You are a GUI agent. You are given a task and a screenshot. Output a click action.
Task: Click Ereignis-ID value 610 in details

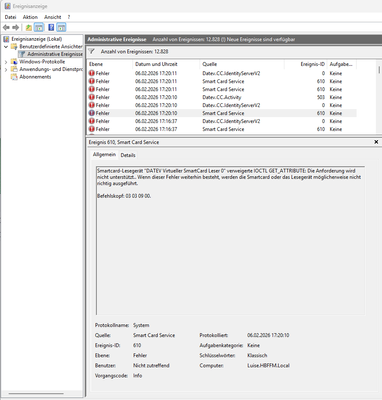(x=137, y=345)
